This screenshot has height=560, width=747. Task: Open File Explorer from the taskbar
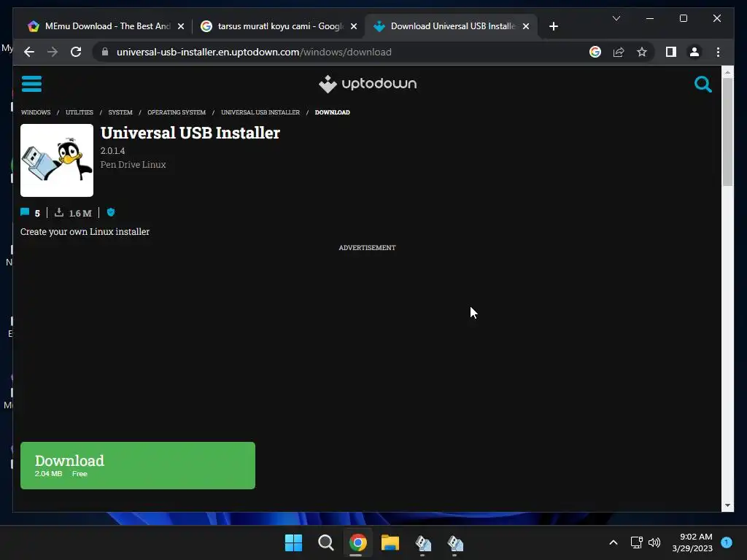tap(390, 542)
